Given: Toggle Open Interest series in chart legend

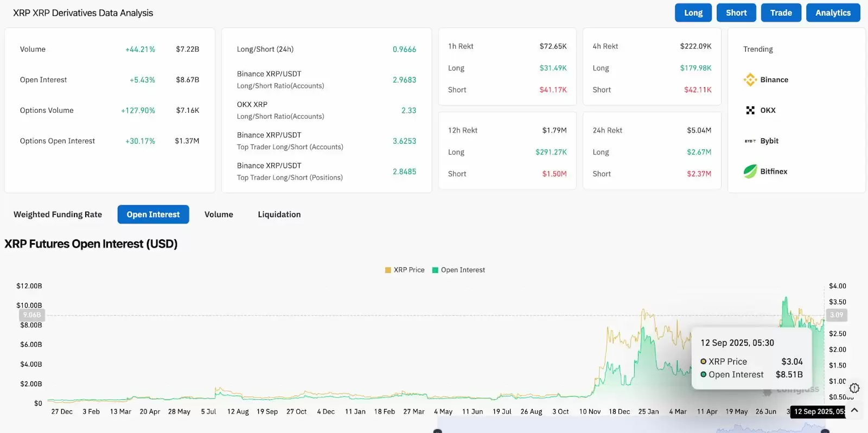Looking at the screenshot, I should coord(458,270).
